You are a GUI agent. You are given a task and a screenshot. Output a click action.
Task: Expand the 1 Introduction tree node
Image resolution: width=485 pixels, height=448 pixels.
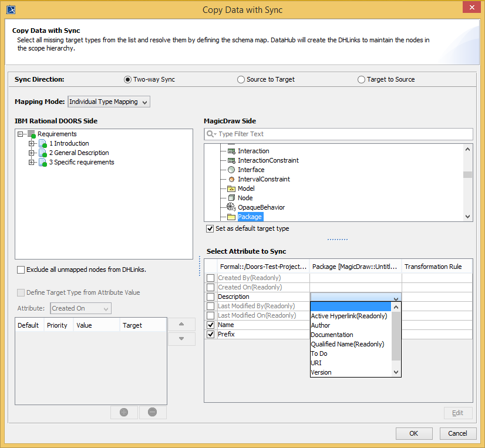(32, 144)
